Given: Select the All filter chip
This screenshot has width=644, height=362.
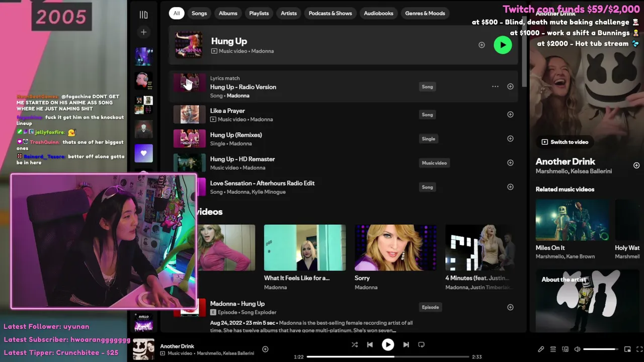Looking at the screenshot, I should coord(177,13).
